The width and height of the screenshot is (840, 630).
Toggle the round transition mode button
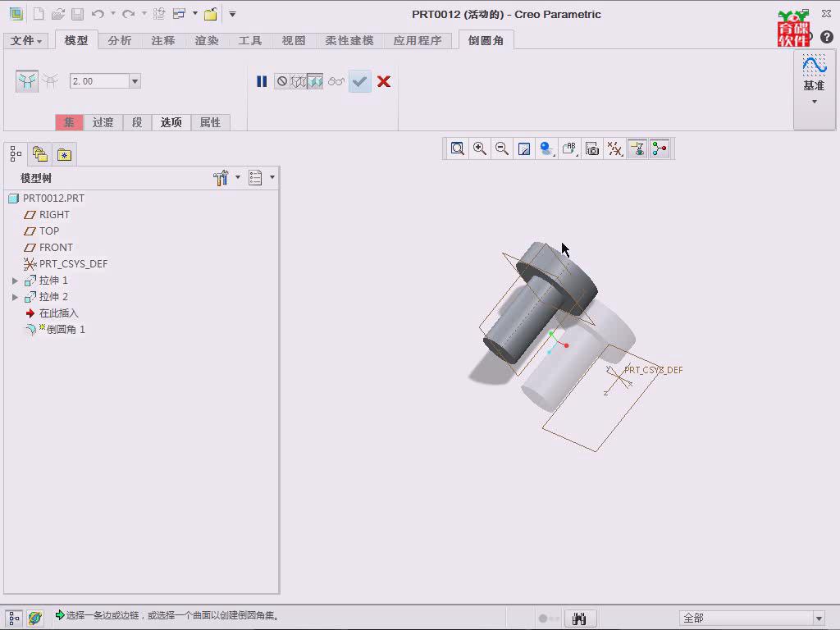coord(50,81)
